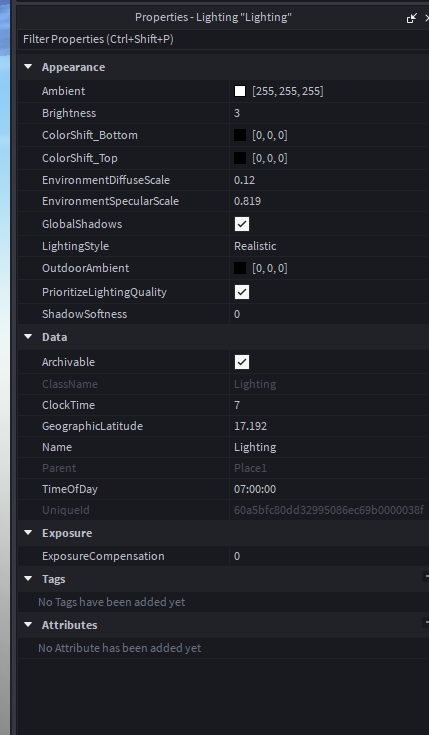Pop out the Properties panel
This screenshot has height=735, width=429.
click(x=412, y=18)
